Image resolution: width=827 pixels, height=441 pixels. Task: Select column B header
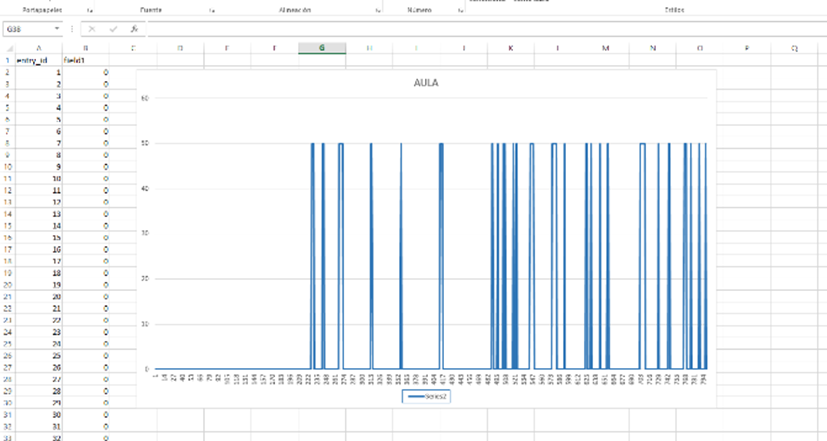click(86, 48)
